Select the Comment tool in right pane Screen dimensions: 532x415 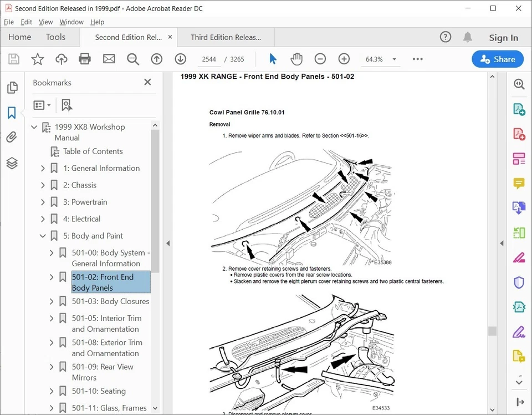pyautogui.click(x=519, y=183)
